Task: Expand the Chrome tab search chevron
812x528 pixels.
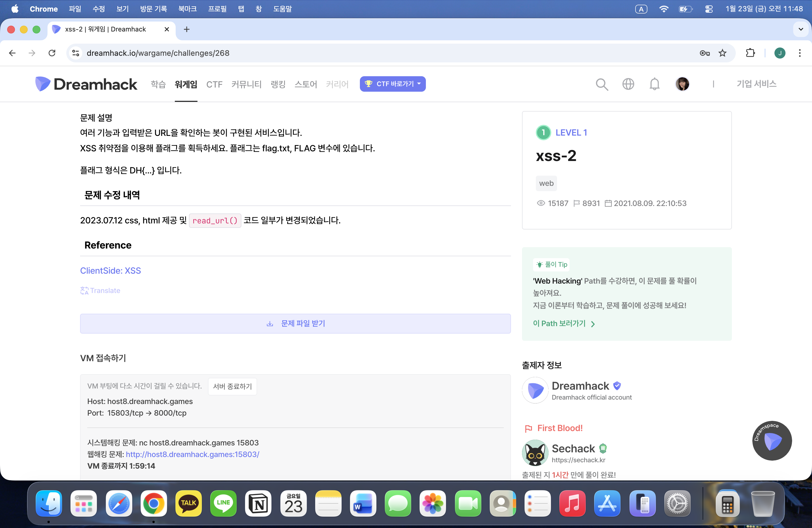Action: click(x=801, y=29)
